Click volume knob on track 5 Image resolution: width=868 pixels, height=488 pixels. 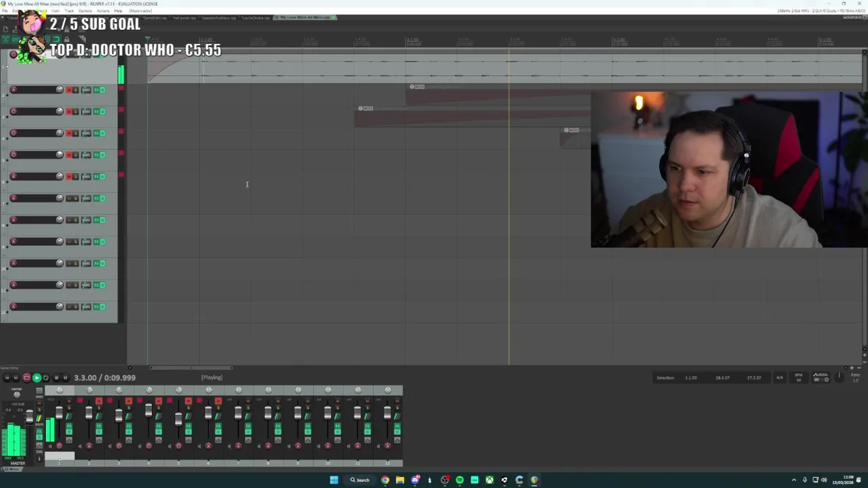60,155
